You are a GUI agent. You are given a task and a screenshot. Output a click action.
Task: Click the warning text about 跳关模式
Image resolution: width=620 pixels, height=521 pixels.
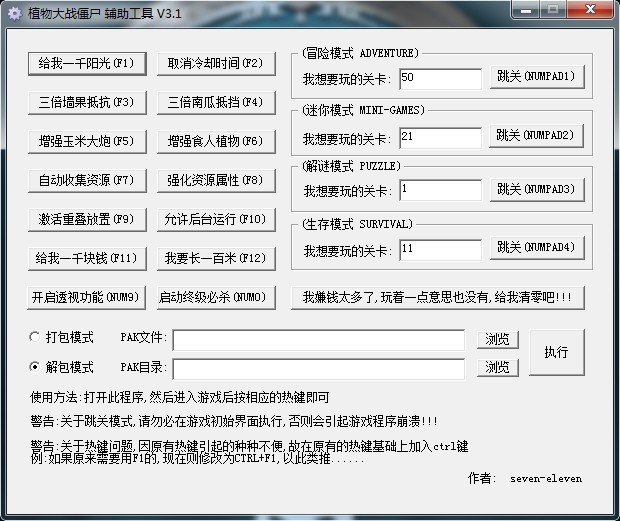pyautogui.click(x=234, y=421)
